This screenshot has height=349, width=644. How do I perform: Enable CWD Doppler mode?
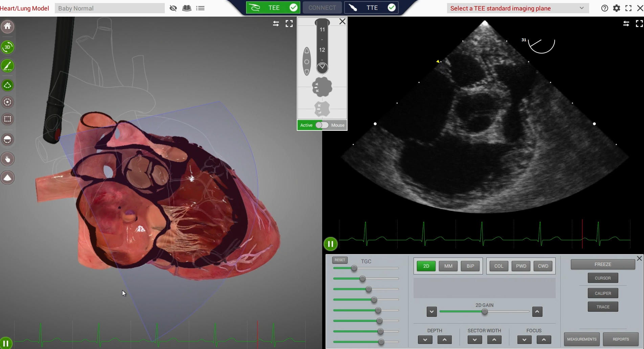543,266
